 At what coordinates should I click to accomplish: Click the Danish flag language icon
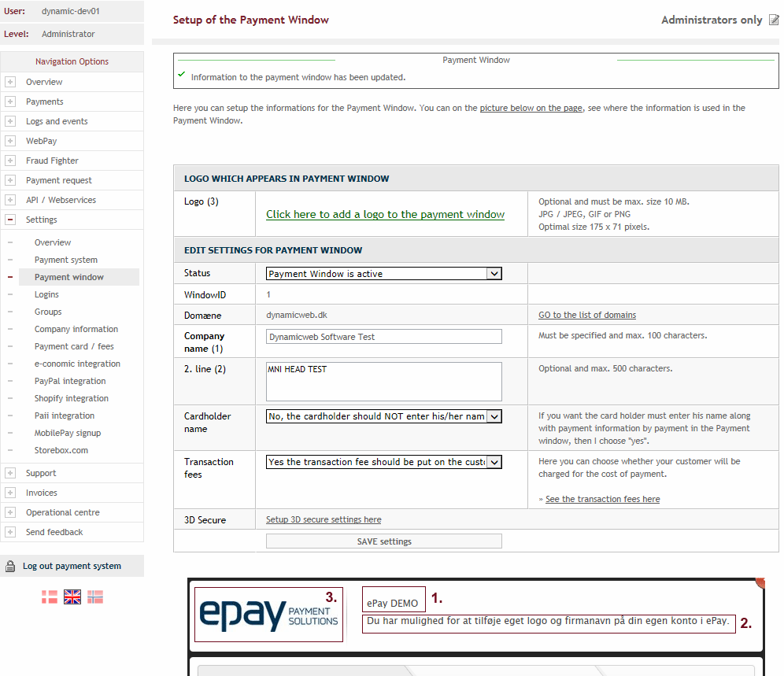[x=50, y=597]
